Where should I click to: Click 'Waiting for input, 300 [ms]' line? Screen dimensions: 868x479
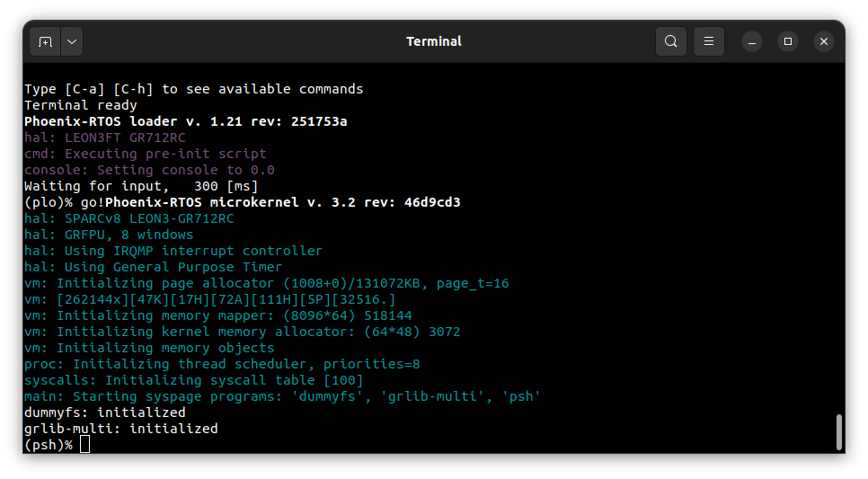pyautogui.click(x=141, y=186)
